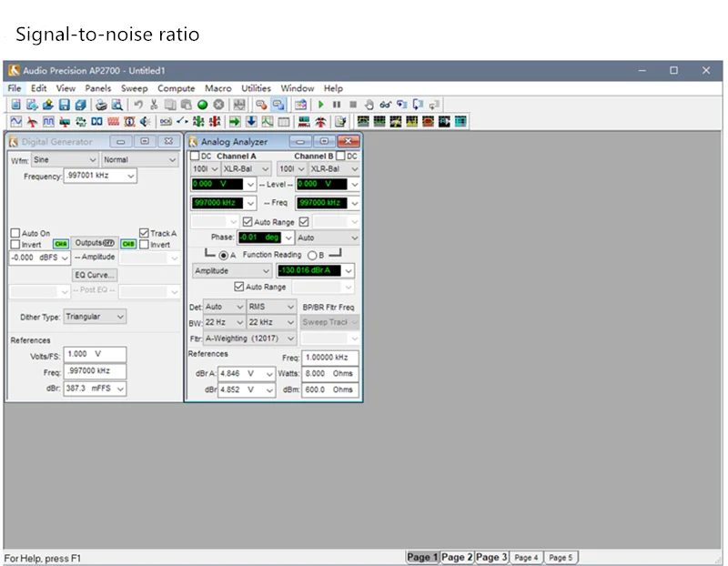Open the Utilities menu
This screenshot has width=728, height=566.
click(x=256, y=88)
